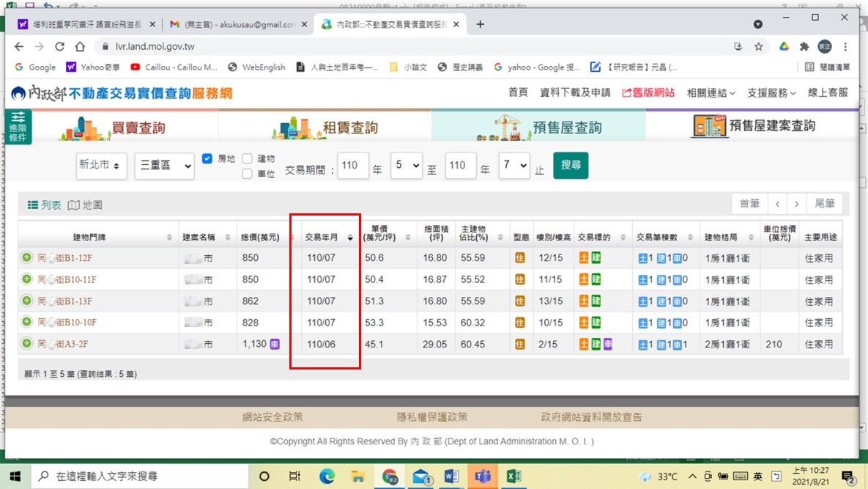Image resolution: width=868 pixels, height=489 pixels.
Task: Open the 資料下載及申請 link
Action: (x=575, y=93)
